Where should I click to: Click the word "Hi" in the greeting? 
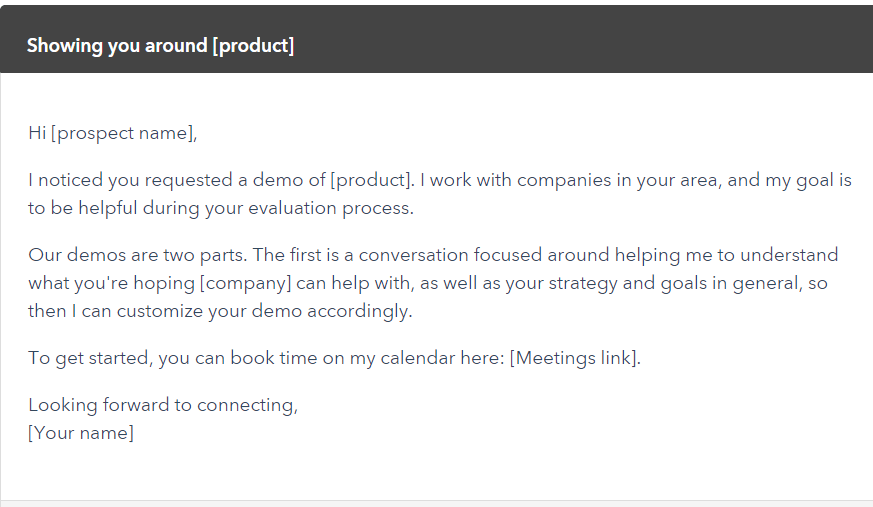point(37,133)
